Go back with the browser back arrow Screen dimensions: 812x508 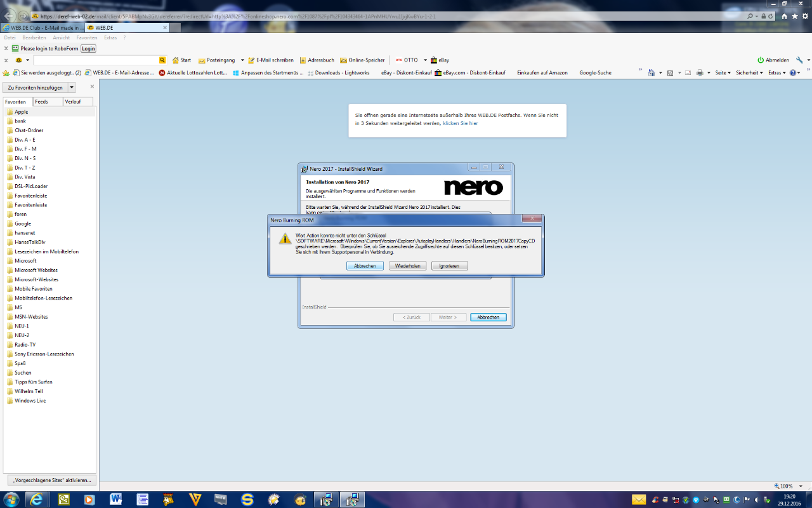point(10,16)
